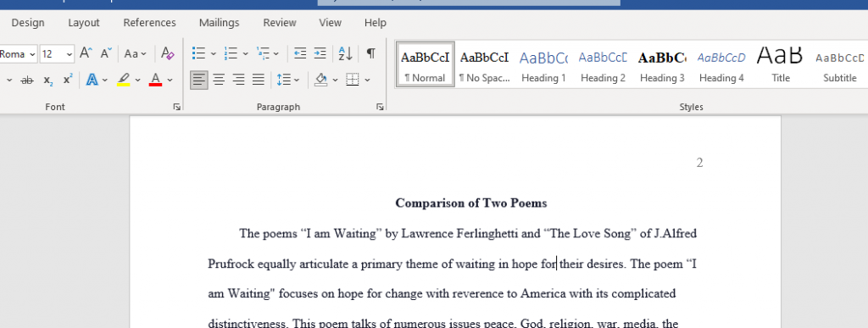Align text left
The image size is (868, 328).
pyautogui.click(x=199, y=81)
